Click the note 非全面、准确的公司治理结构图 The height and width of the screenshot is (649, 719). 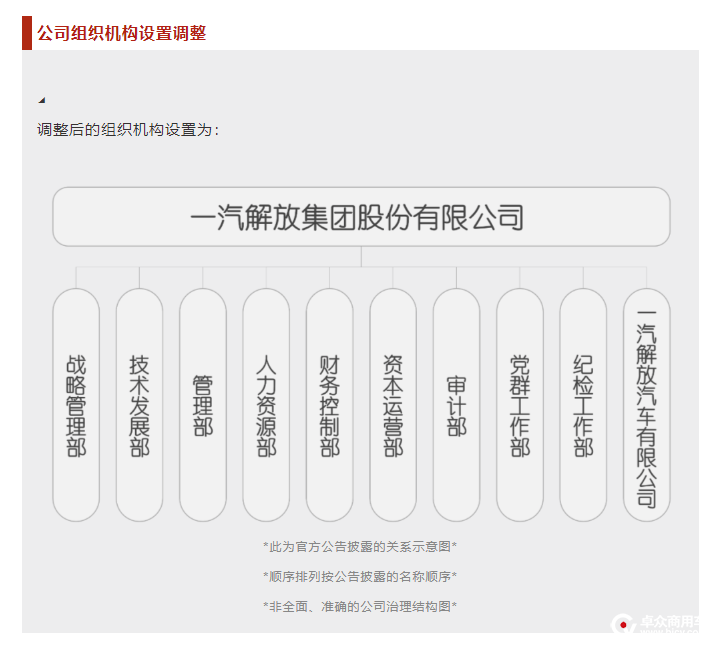pos(360,606)
